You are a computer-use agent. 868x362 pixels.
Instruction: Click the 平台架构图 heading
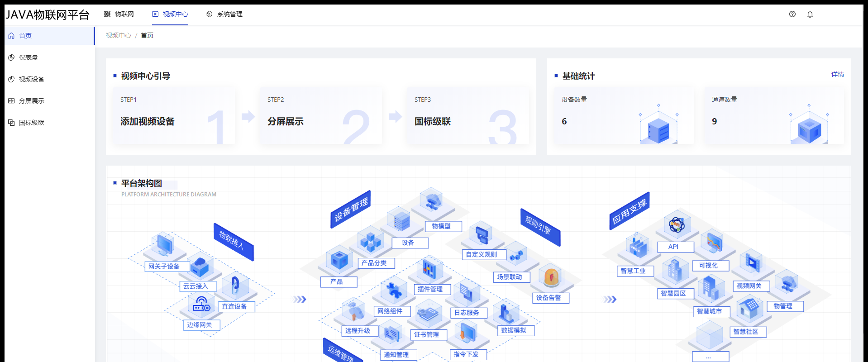142,183
